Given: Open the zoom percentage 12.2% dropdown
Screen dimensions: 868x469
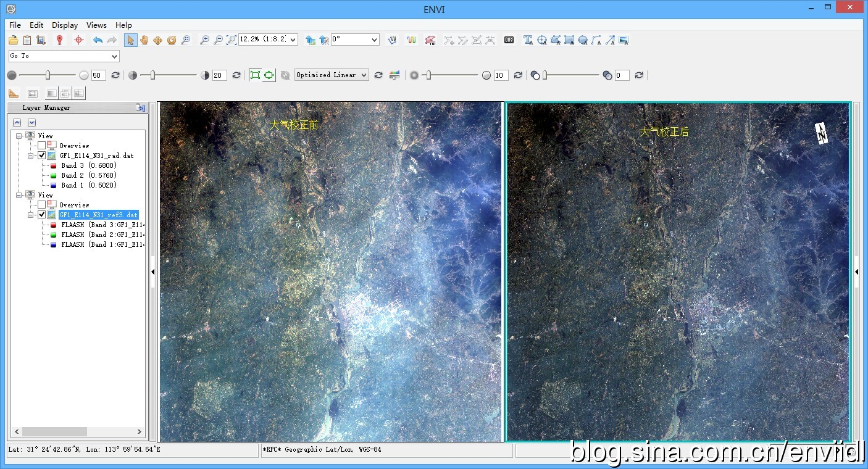Looking at the screenshot, I should 293,39.
